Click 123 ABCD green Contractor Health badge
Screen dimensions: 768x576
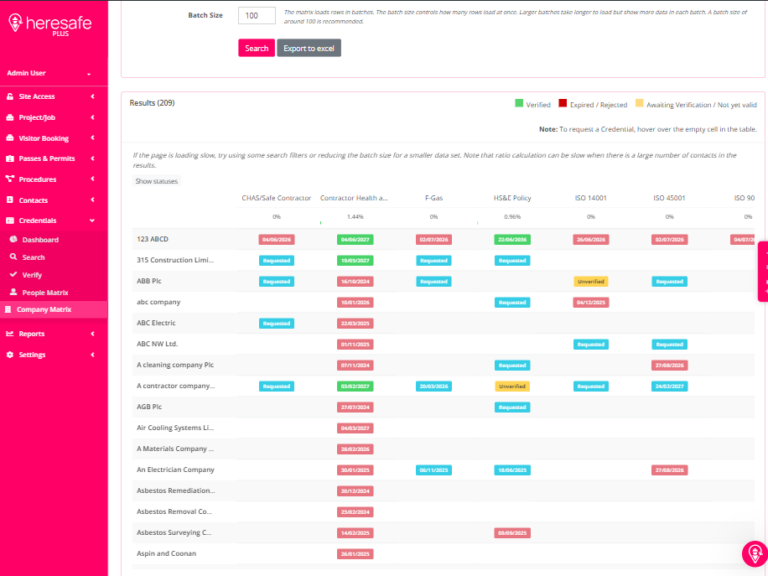click(x=355, y=240)
